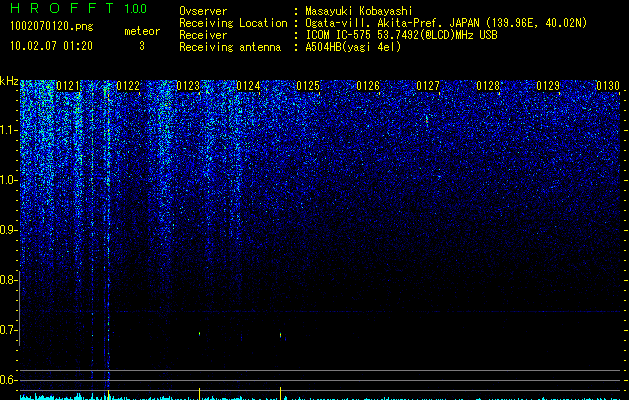Screen dimensions: 629x400
Task: Click the date stamp 10.02.07 01:20
Action: [51, 46]
